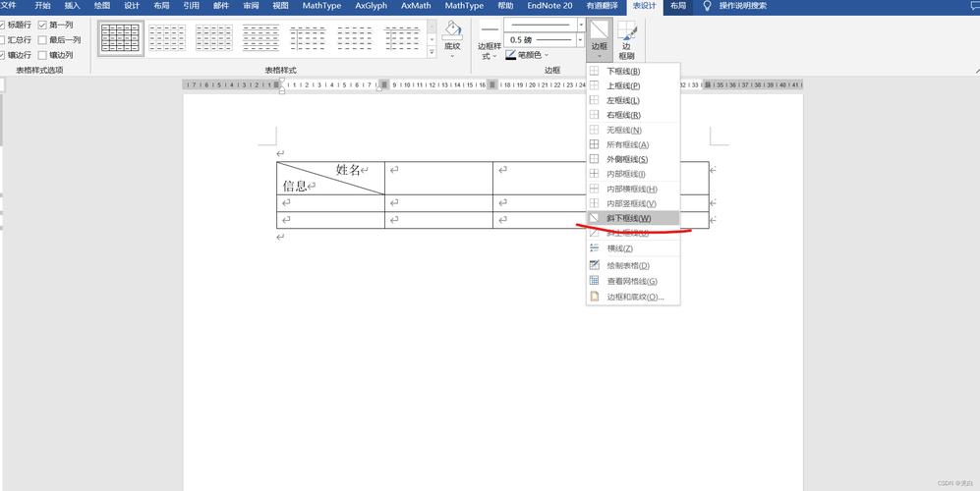980x491 pixels.
Task: Open the EndNote 20 tab
Action: pyautogui.click(x=549, y=6)
